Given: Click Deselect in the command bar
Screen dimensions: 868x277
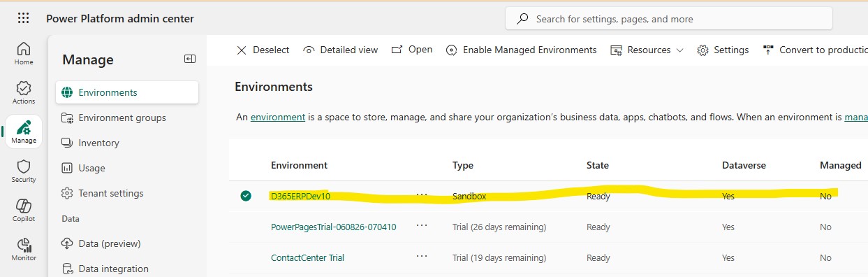Looking at the screenshot, I should (x=263, y=50).
